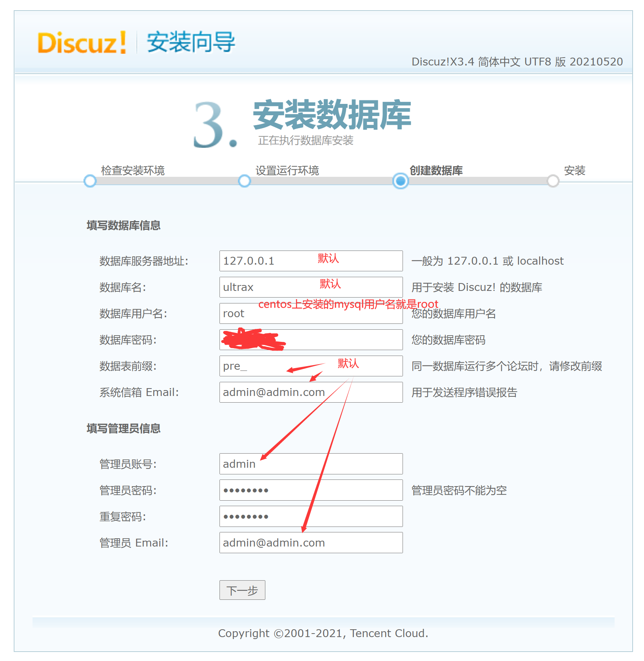Click the 下一步 button
This screenshot has height=661, width=644.
[242, 590]
